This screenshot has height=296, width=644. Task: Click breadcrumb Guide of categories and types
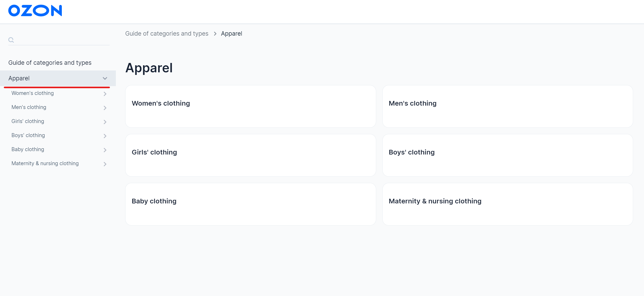pyautogui.click(x=167, y=34)
